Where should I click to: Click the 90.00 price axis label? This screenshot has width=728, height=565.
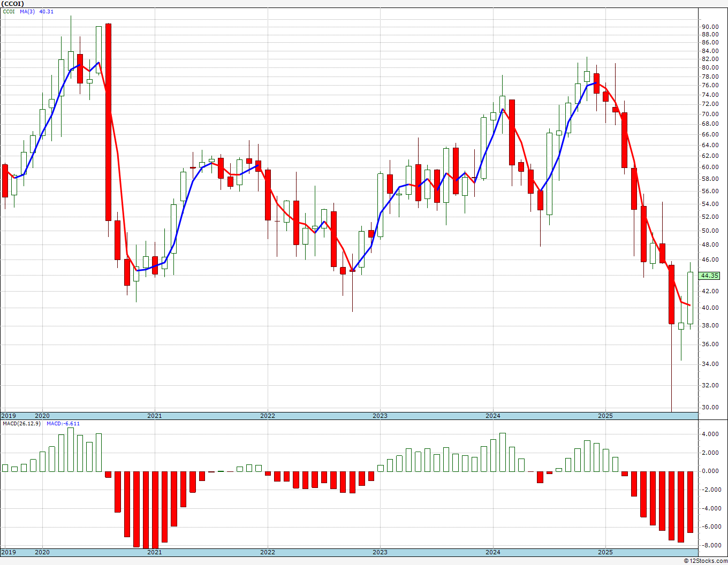pos(710,27)
